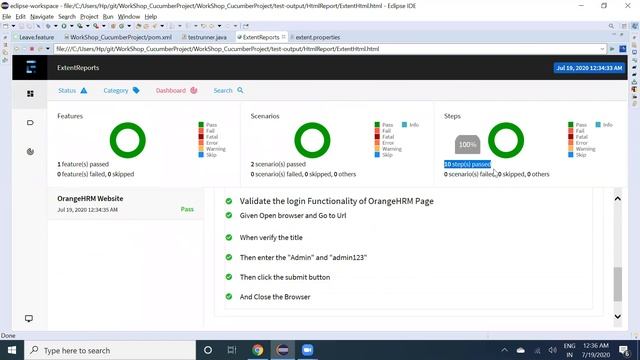Click the Eclipse taskbar icon
This screenshot has width=640, height=360.
(x=282, y=350)
